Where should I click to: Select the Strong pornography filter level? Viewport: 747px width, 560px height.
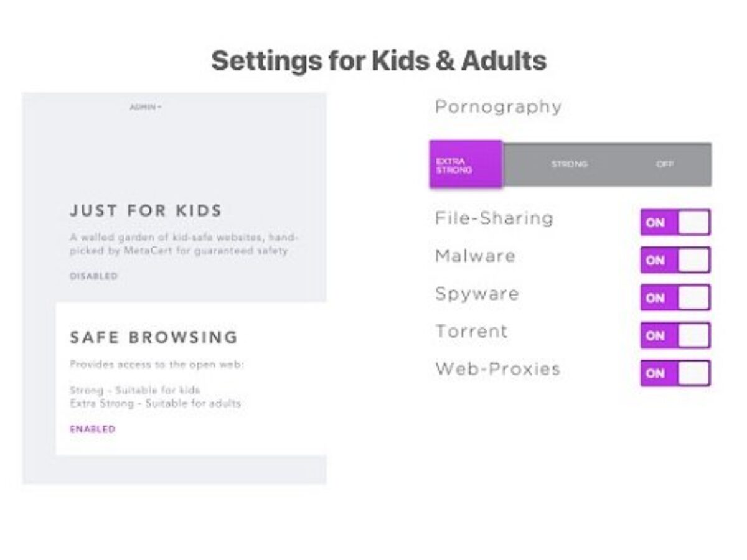click(x=569, y=164)
